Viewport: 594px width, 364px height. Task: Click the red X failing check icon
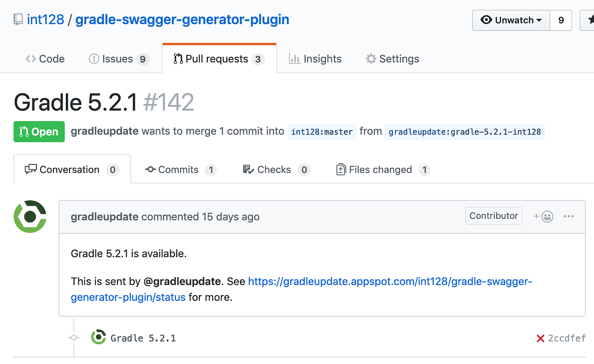[x=540, y=338]
